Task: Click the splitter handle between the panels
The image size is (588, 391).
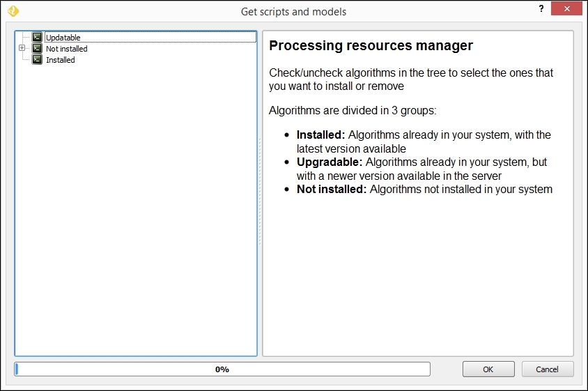Action: pyautogui.click(x=260, y=192)
